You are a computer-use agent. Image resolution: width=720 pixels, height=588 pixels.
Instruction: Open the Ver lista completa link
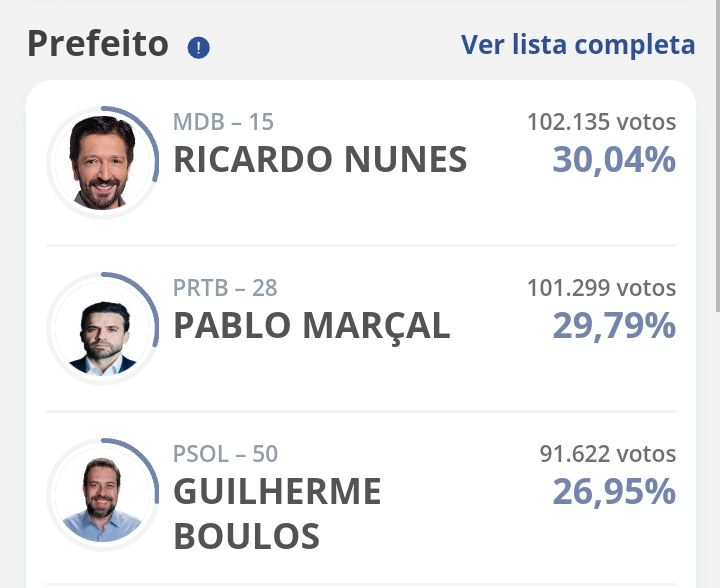pyautogui.click(x=578, y=45)
